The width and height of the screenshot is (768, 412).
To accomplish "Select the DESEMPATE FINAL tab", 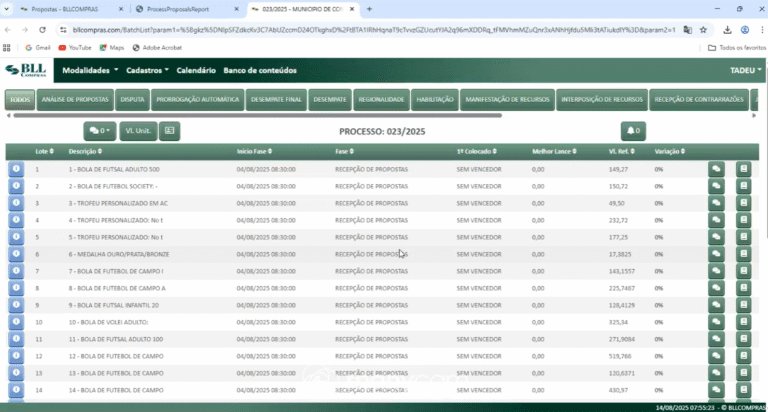I will (276, 99).
